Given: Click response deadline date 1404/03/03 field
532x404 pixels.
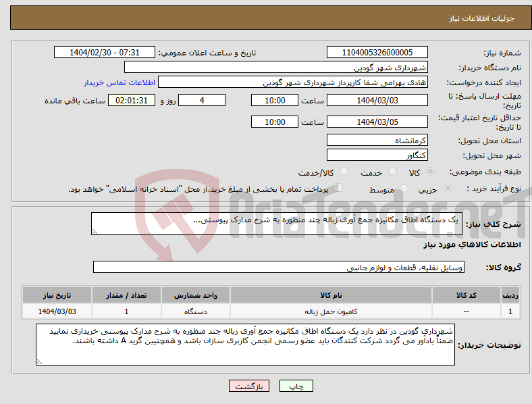Looking at the screenshot, I should (x=377, y=100).
